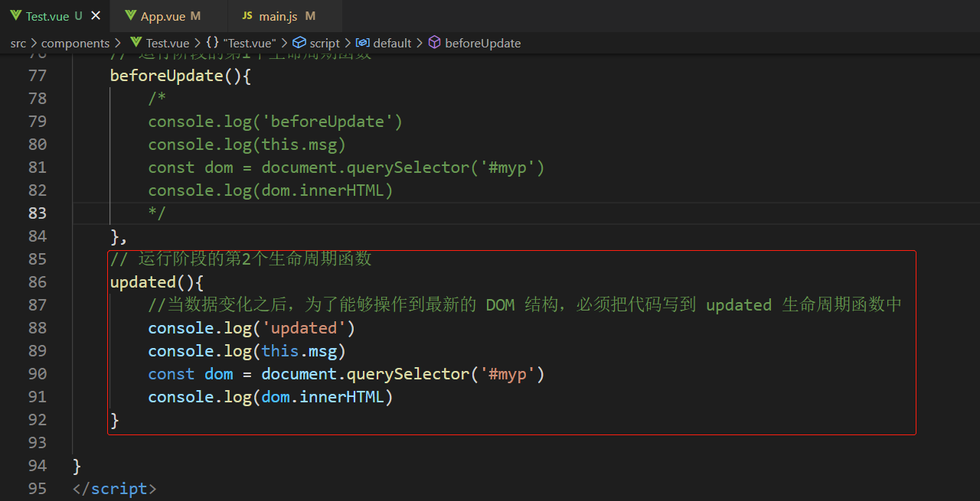The height and width of the screenshot is (501, 980).
Task: Select the default breadcrumb label
Action: (392, 43)
